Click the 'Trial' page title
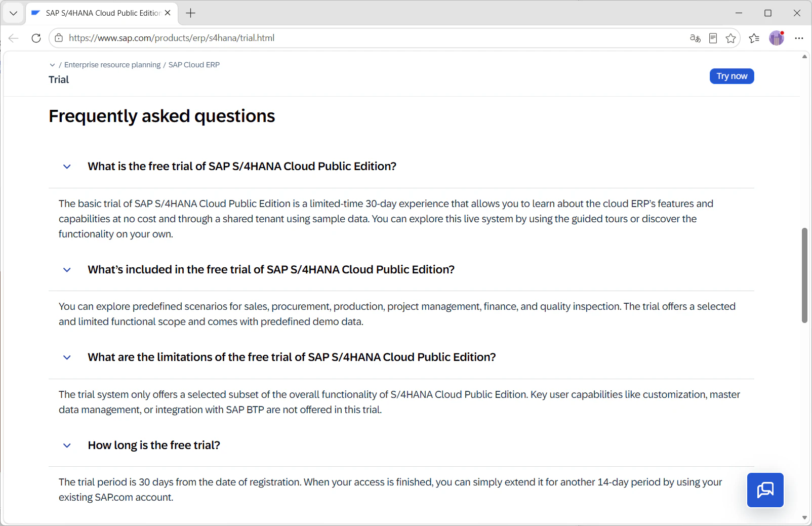 [59, 79]
